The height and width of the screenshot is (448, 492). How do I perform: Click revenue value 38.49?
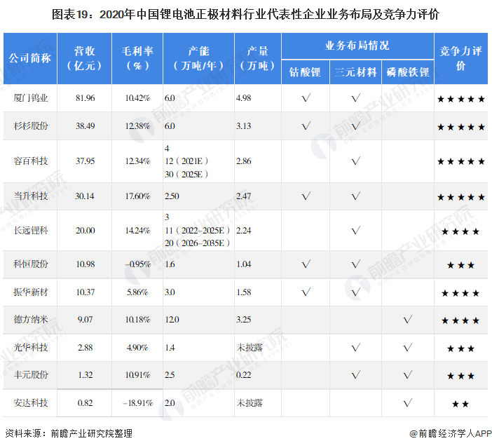tap(85, 126)
